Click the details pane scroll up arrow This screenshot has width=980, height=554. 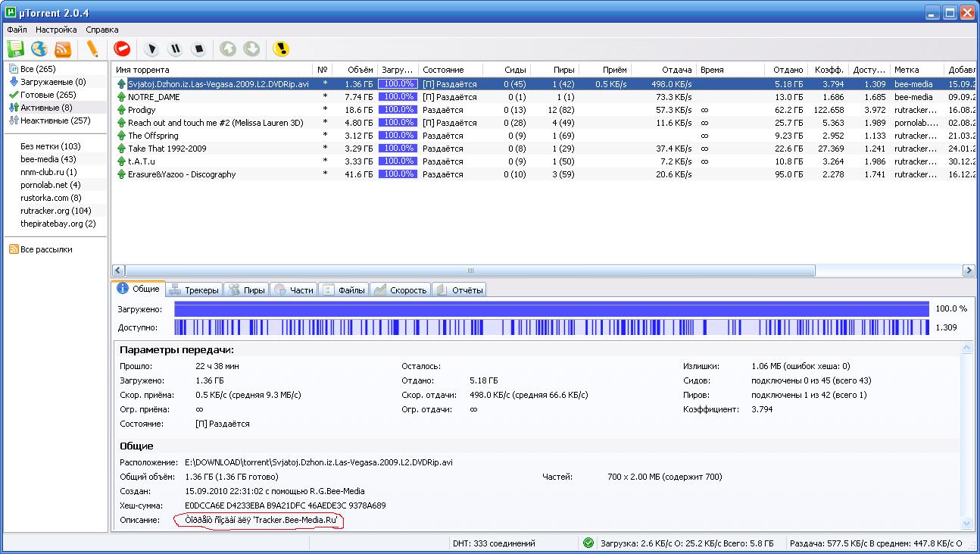(x=966, y=347)
